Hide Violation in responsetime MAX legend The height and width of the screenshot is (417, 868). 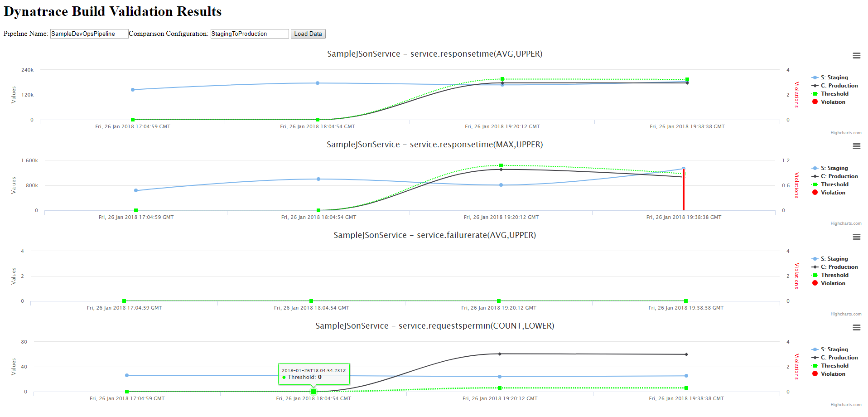coord(829,193)
